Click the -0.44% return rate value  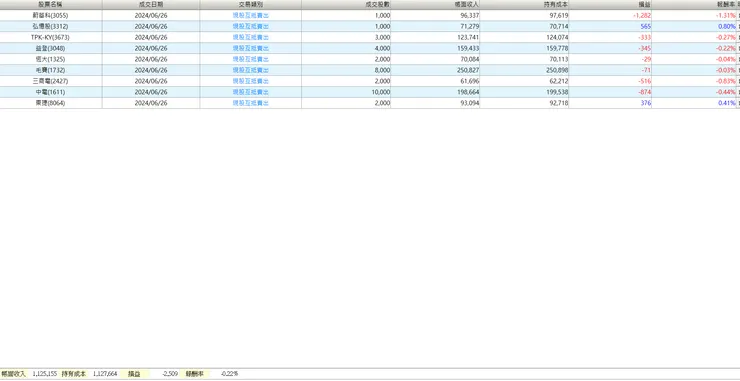click(x=726, y=92)
